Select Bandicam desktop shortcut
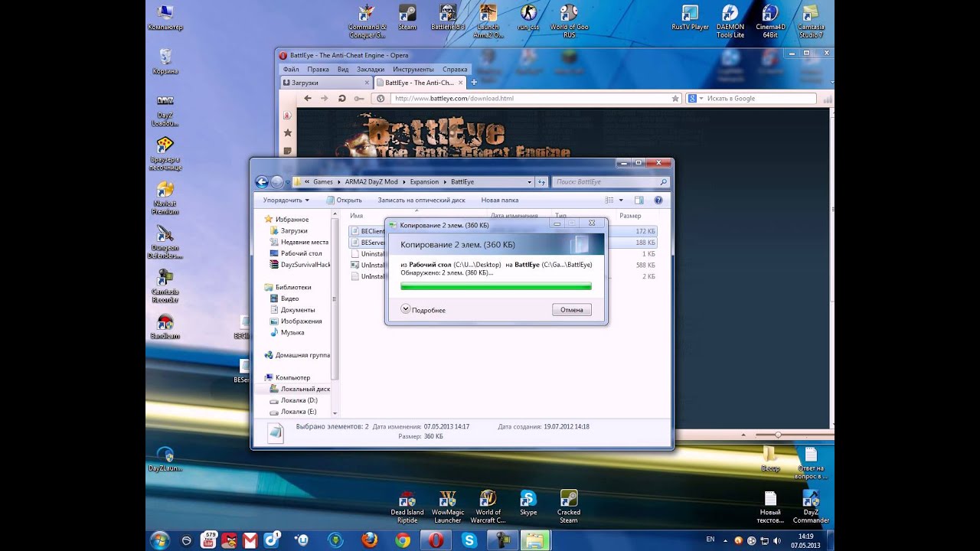This screenshot has width=980, height=551. coord(165,326)
